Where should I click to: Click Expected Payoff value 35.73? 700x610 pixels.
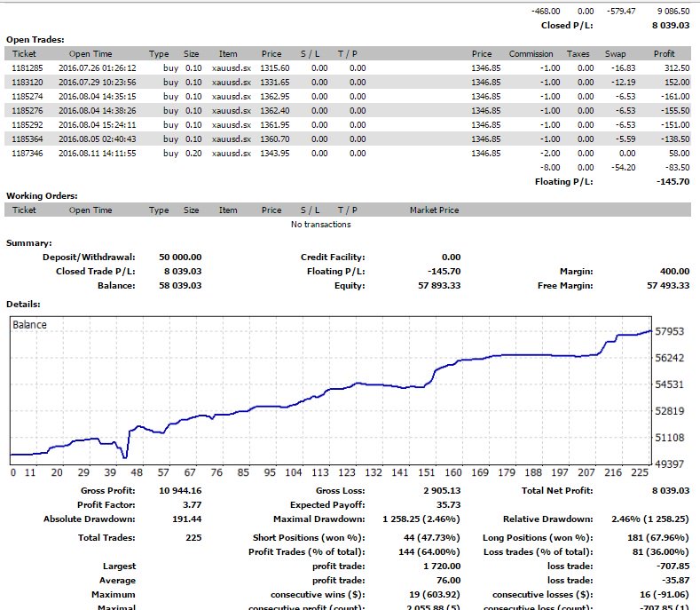tap(449, 505)
